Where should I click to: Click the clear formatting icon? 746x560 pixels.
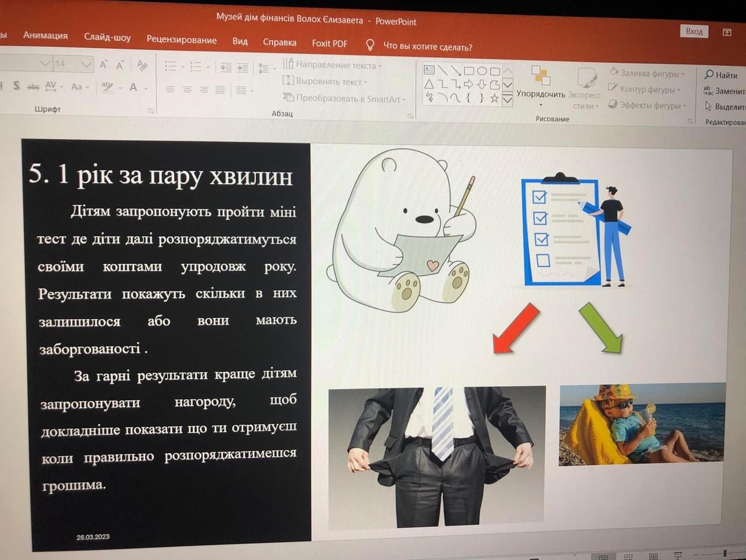tap(142, 66)
